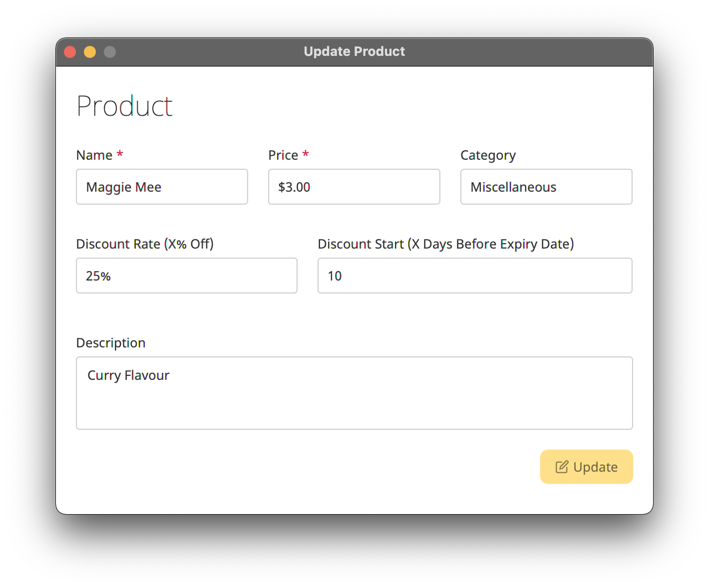Close the Update Product window
709x588 pixels.
tap(70, 52)
